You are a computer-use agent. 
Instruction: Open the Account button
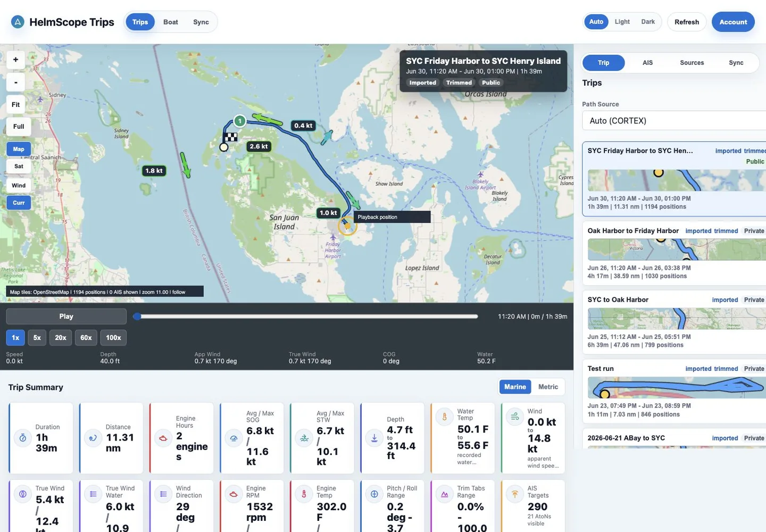click(733, 22)
